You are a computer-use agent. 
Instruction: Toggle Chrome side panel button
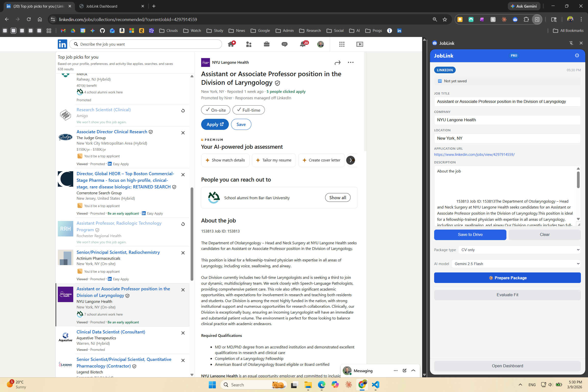click(537, 20)
